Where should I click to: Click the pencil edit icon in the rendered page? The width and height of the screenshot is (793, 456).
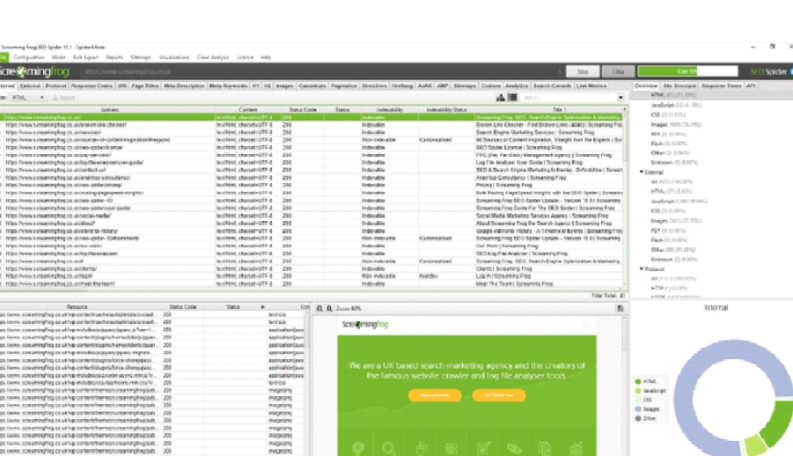click(x=483, y=448)
